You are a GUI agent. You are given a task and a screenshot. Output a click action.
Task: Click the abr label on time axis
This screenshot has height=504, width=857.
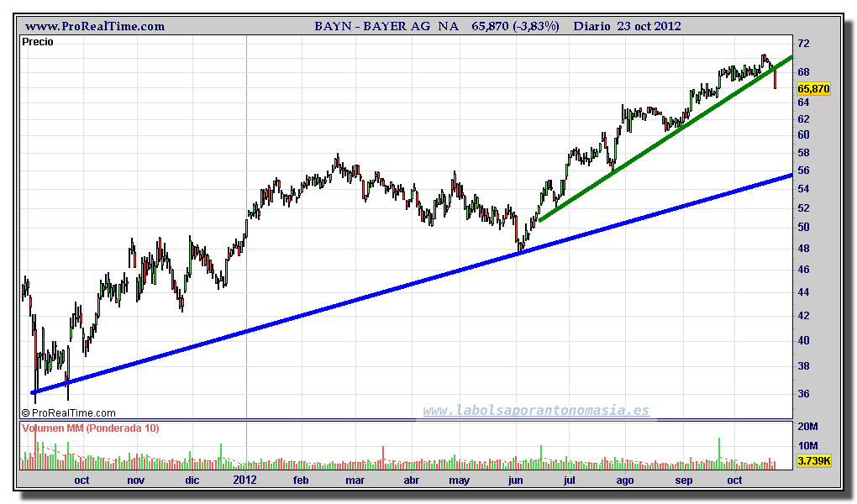(411, 480)
